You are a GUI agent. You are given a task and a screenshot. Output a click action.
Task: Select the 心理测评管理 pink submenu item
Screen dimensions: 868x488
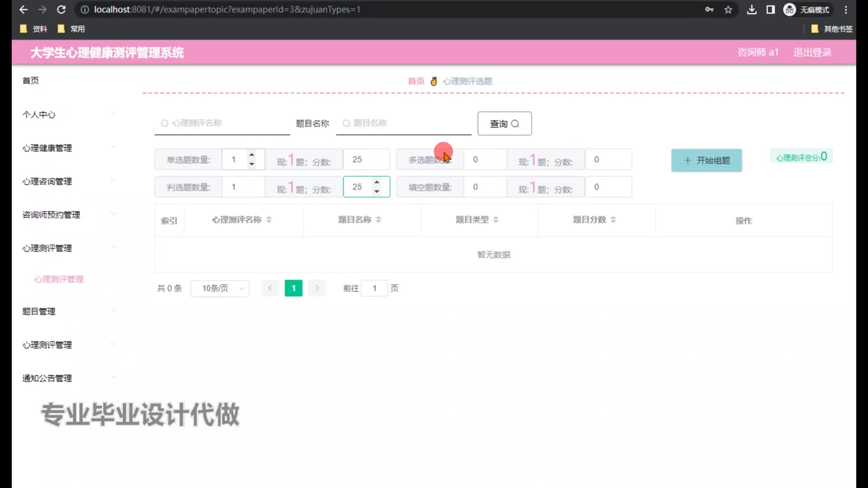point(59,279)
